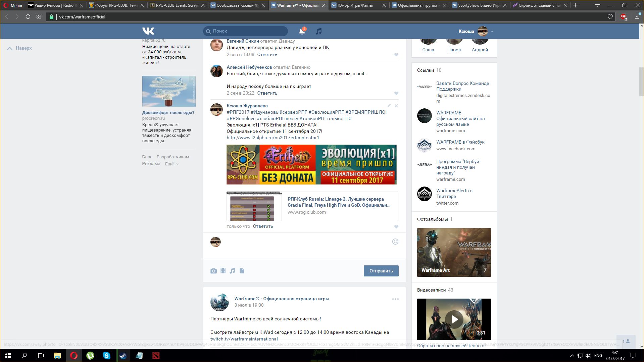
Task: Open Блог footer link
Action: 147,157
